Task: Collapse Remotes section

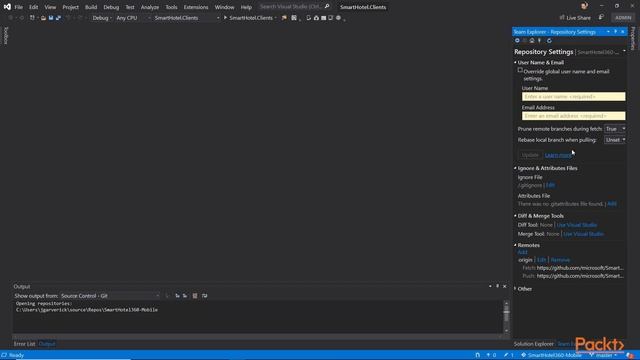Action: [x=516, y=245]
